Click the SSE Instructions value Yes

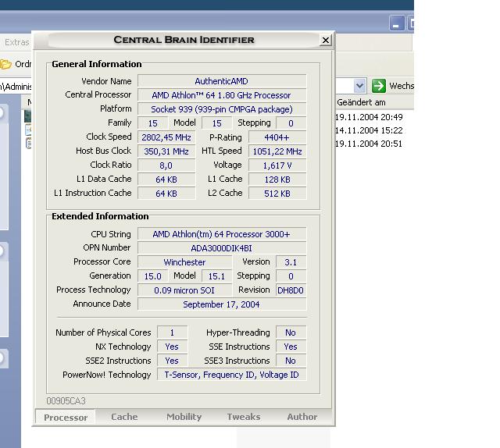point(291,347)
